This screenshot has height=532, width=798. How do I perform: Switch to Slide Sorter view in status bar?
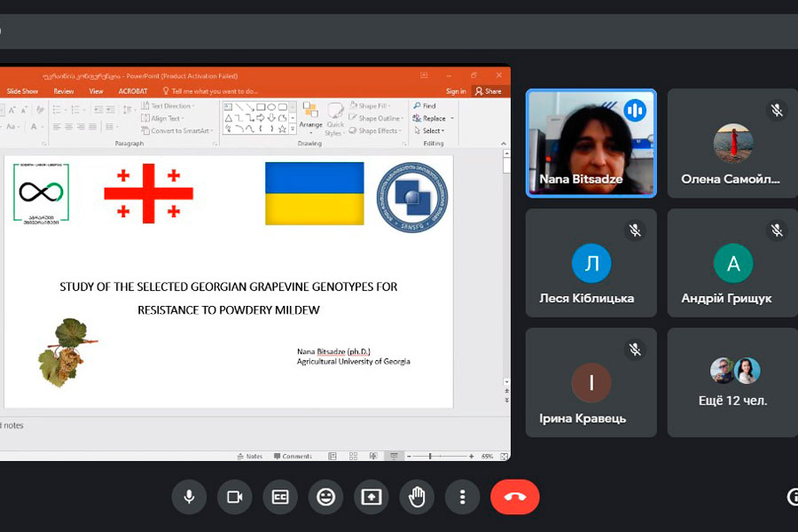coord(353,457)
